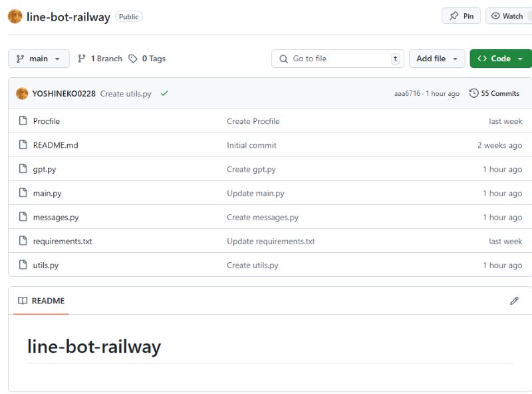Click the branch icon beside 1 Branch

81,59
